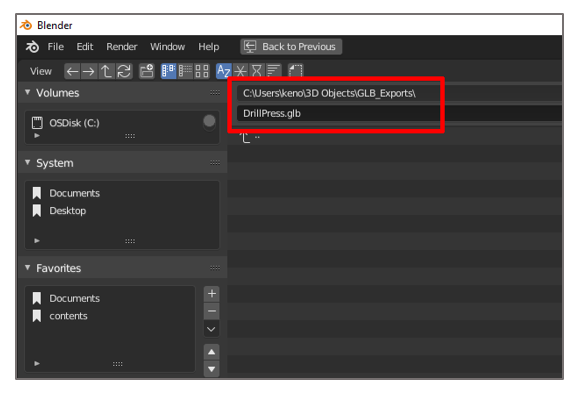573x393 pixels.
Task: Click the DrillPress.glb filename field
Action: tap(399, 113)
